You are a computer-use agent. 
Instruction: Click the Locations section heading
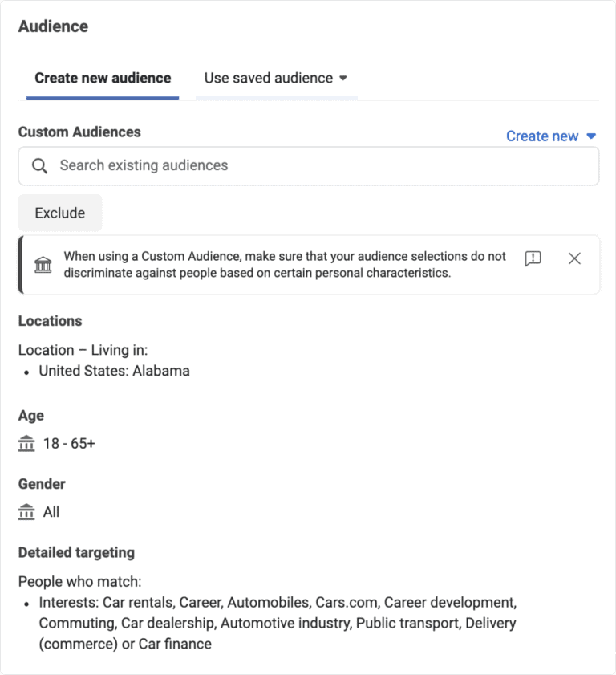click(x=50, y=321)
